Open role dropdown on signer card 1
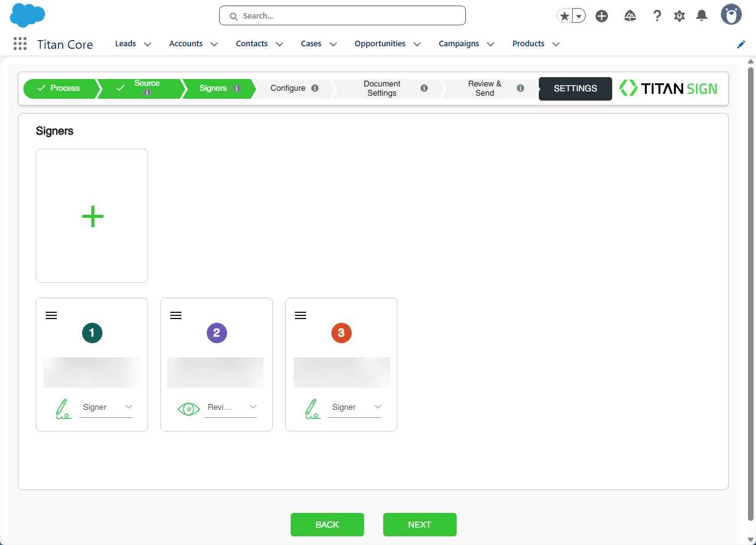756x545 pixels. coord(106,407)
